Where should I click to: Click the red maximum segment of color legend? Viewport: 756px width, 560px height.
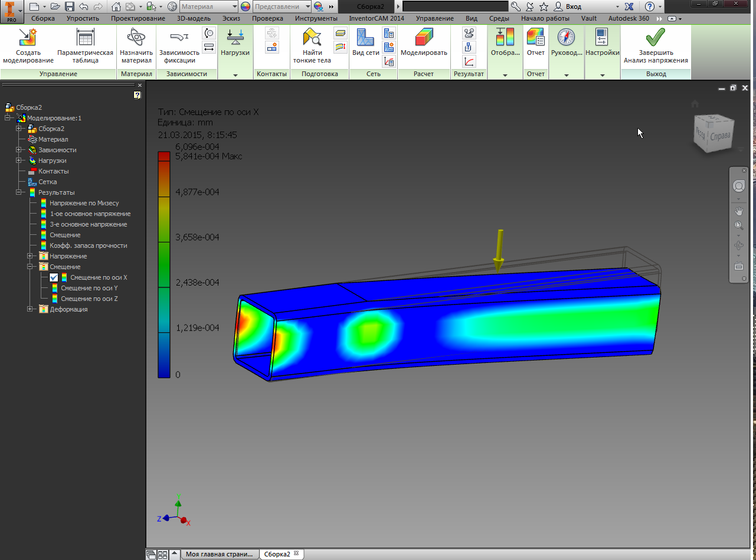pos(164,156)
